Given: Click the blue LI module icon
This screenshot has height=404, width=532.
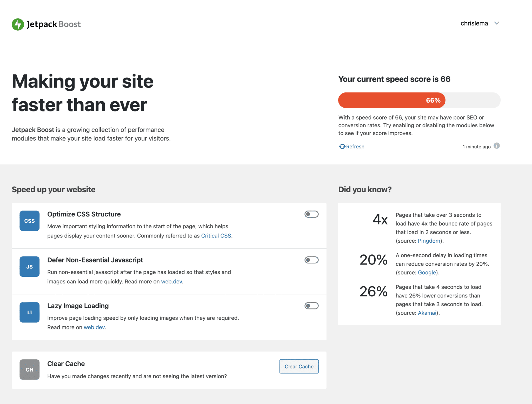Looking at the screenshot, I should 30,312.
